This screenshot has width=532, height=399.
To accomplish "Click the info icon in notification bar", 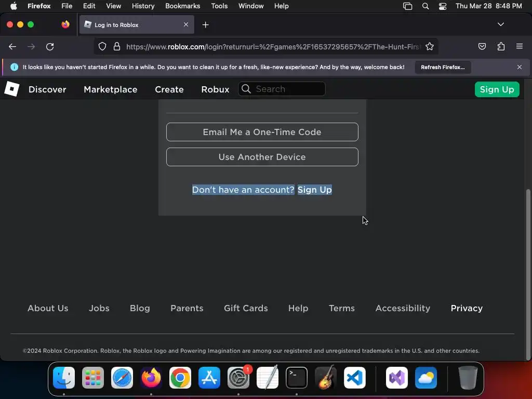I will click(x=14, y=67).
